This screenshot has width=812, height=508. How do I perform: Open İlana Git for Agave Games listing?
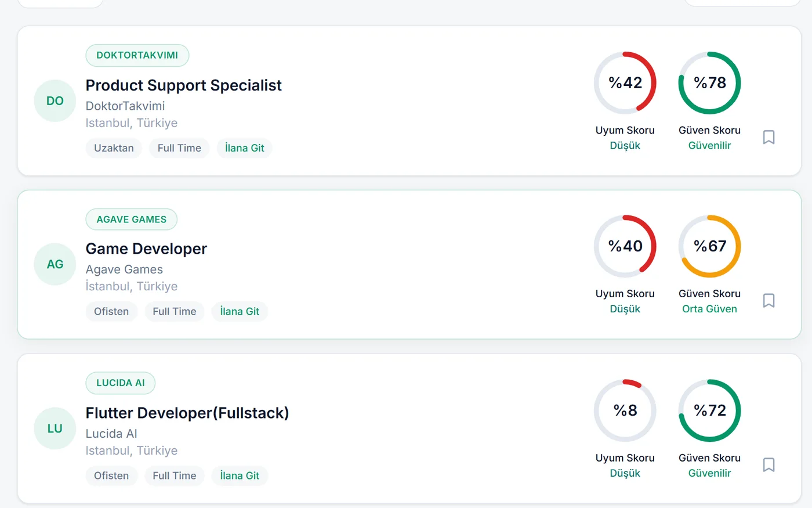point(240,311)
